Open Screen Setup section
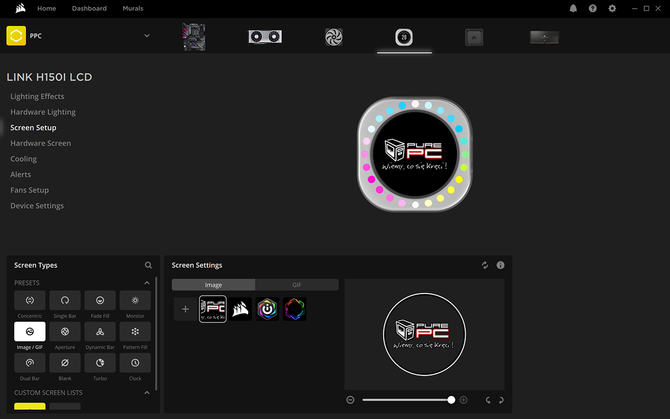The width and height of the screenshot is (670, 419). point(33,128)
